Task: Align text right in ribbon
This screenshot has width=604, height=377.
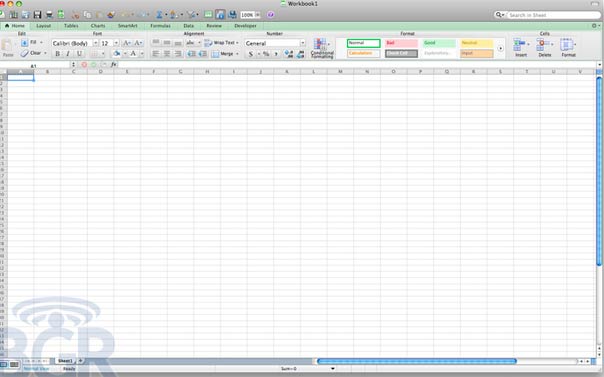Action: [x=178, y=54]
